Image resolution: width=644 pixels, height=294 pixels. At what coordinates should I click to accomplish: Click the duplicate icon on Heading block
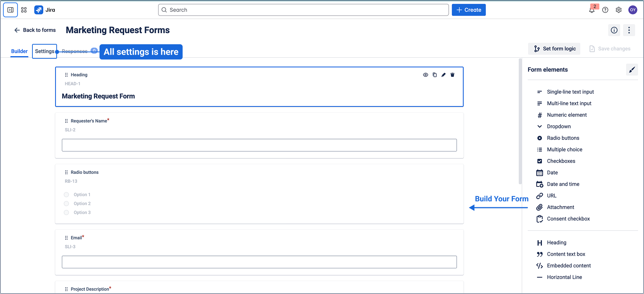coord(435,75)
